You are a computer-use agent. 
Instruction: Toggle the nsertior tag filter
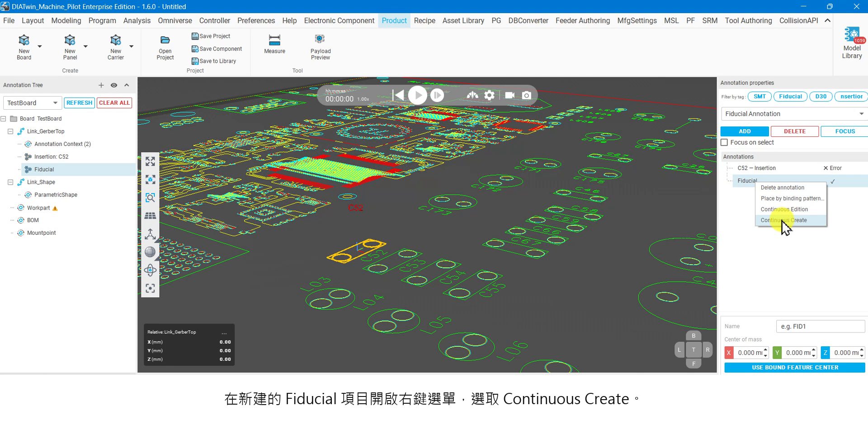point(851,97)
